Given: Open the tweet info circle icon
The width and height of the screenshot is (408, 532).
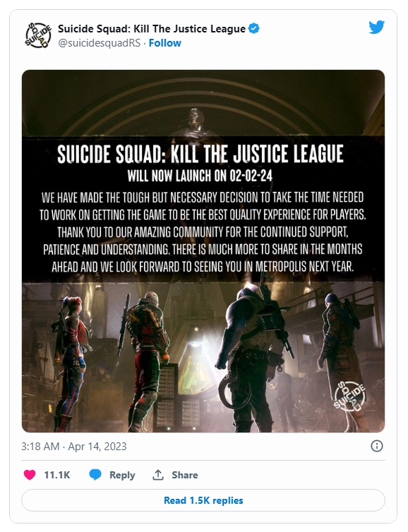Looking at the screenshot, I should 377,446.
